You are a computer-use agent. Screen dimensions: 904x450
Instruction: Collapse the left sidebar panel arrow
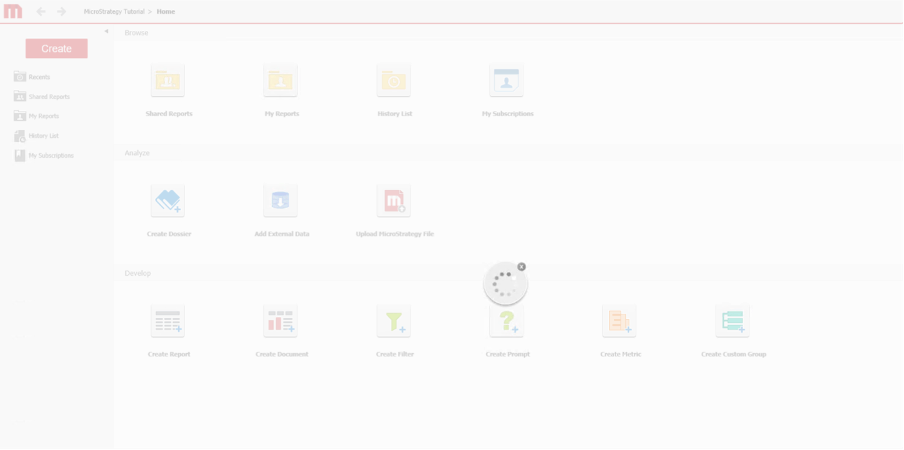point(106,31)
